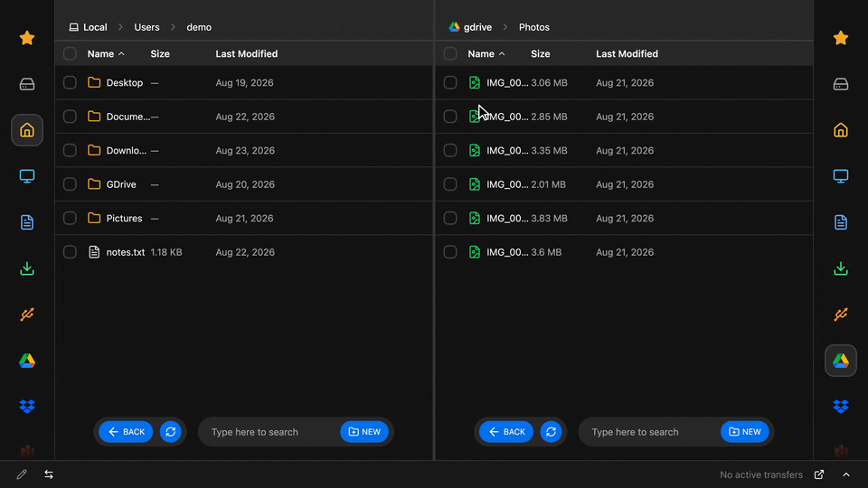Sort right pane by Size
This screenshot has height=488, width=868.
point(541,53)
